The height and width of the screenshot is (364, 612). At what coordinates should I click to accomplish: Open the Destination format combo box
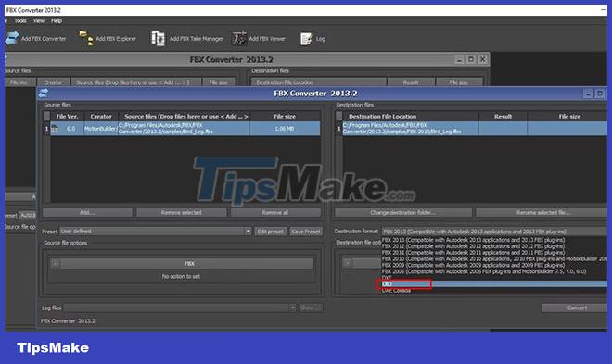pyautogui.click(x=494, y=232)
